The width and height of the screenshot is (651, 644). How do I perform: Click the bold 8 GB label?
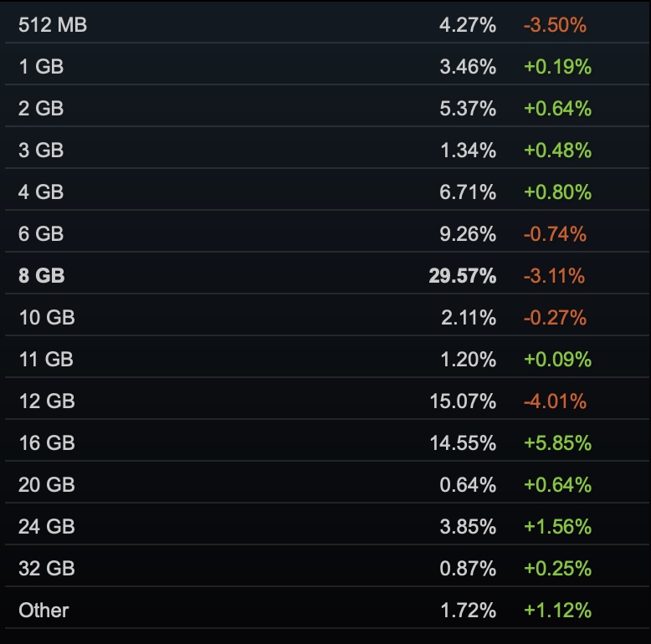tap(41, 276)
